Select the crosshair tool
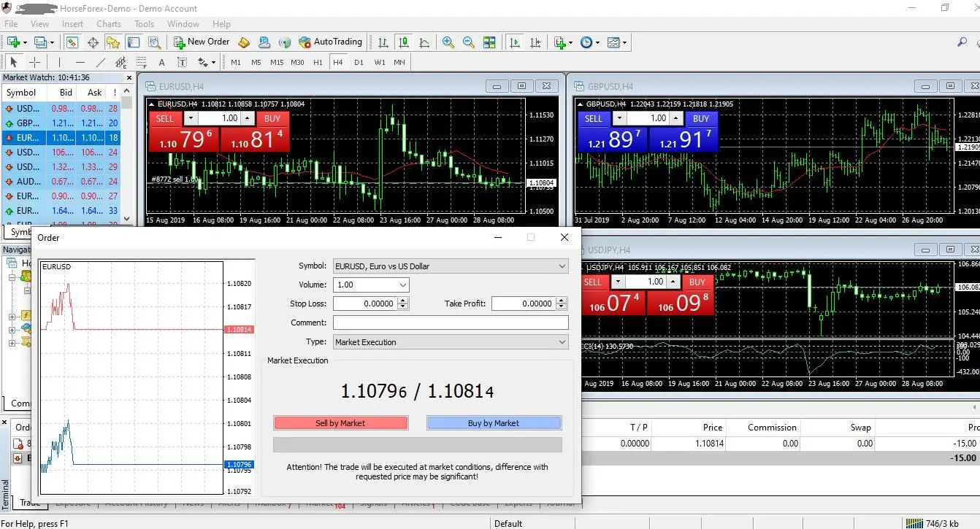 34,62
